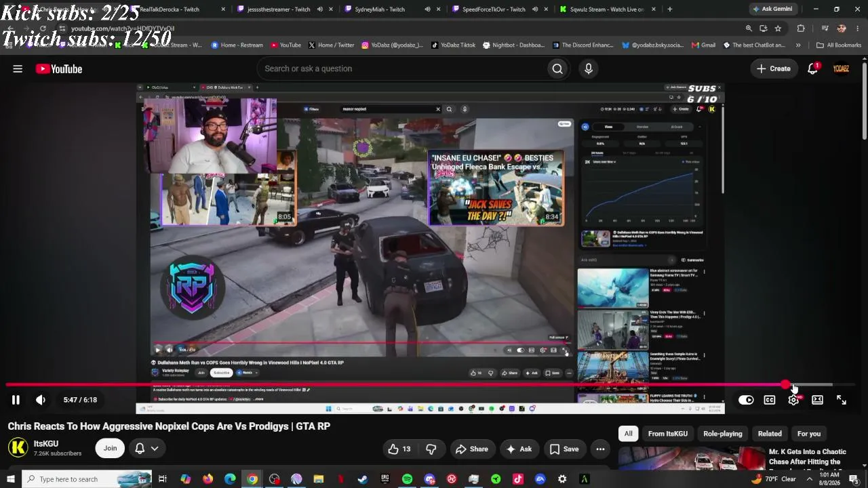
Task: Open Firefox from the taskbar
Action: [x=208, y=479]
